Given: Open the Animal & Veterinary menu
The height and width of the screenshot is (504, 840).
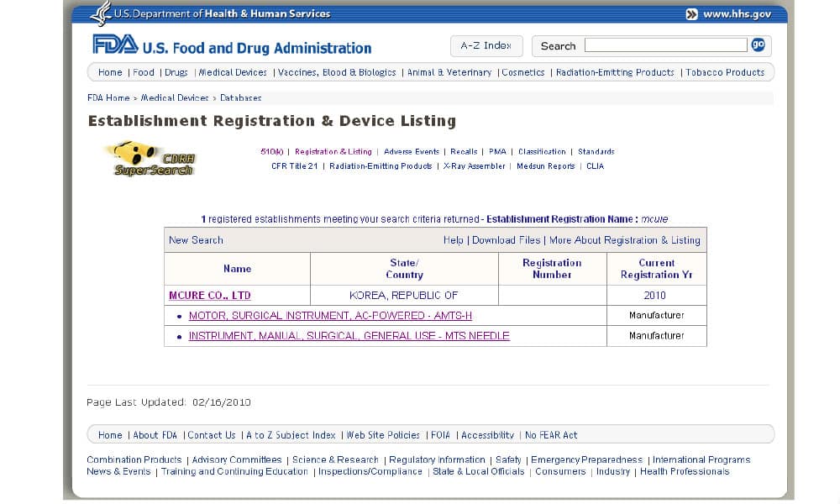Looking at the screenshot, I should pyautogui.click(x=449, y=72).
